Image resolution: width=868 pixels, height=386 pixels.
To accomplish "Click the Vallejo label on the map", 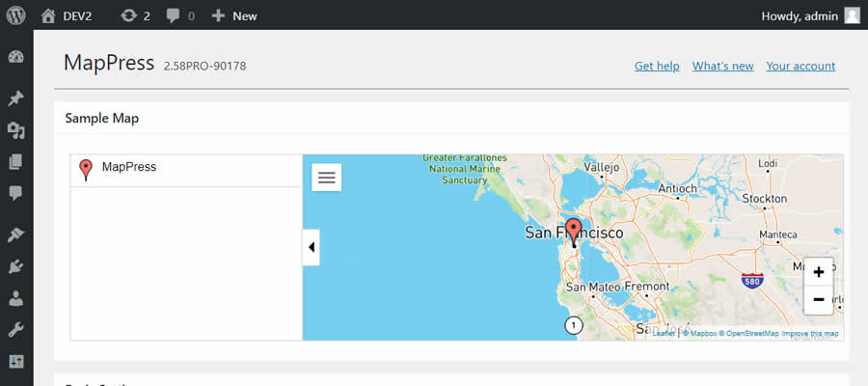I will [x=602, y=166].
